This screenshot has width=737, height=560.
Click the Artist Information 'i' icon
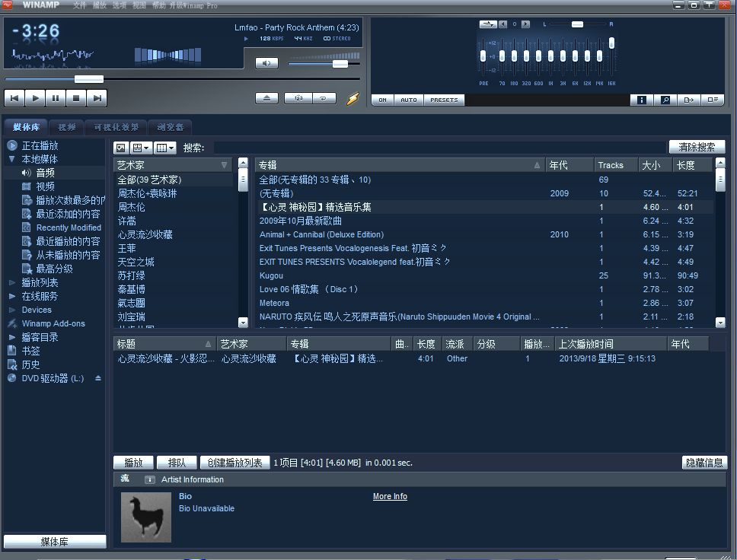tap(149, 479)
